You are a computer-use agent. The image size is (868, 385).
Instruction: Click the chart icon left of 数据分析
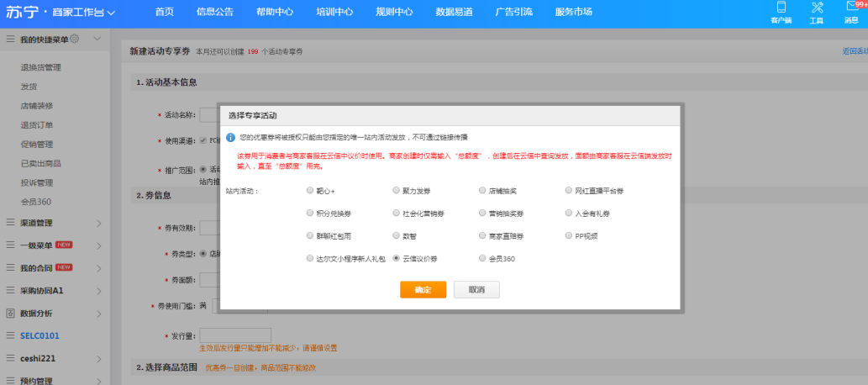tap(10, 314)
